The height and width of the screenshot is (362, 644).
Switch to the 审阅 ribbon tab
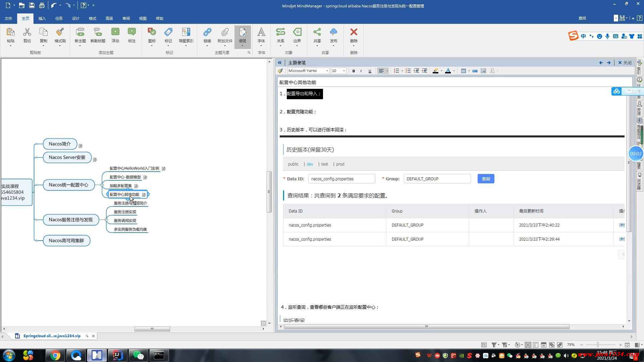pos(126,18)
